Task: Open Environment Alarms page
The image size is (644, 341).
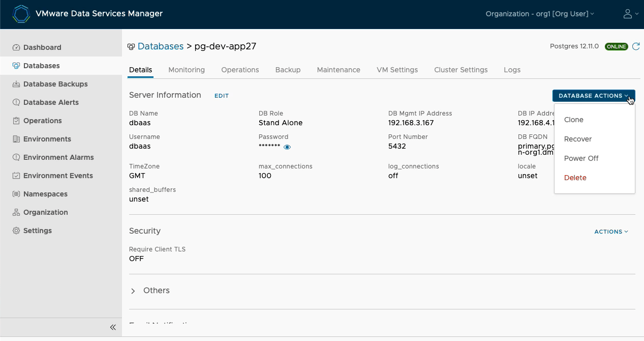Action: (58, 157)
